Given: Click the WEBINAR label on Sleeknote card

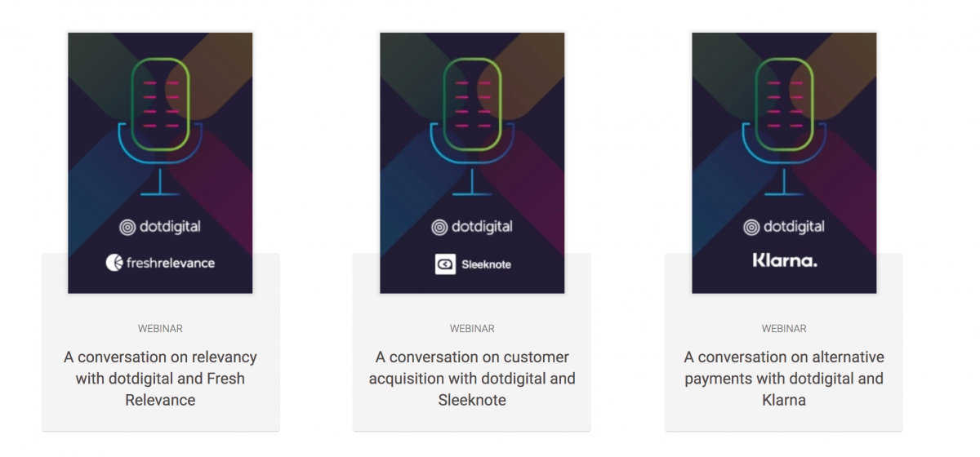Looking at the screenshot, I should [x=472, y=329].
